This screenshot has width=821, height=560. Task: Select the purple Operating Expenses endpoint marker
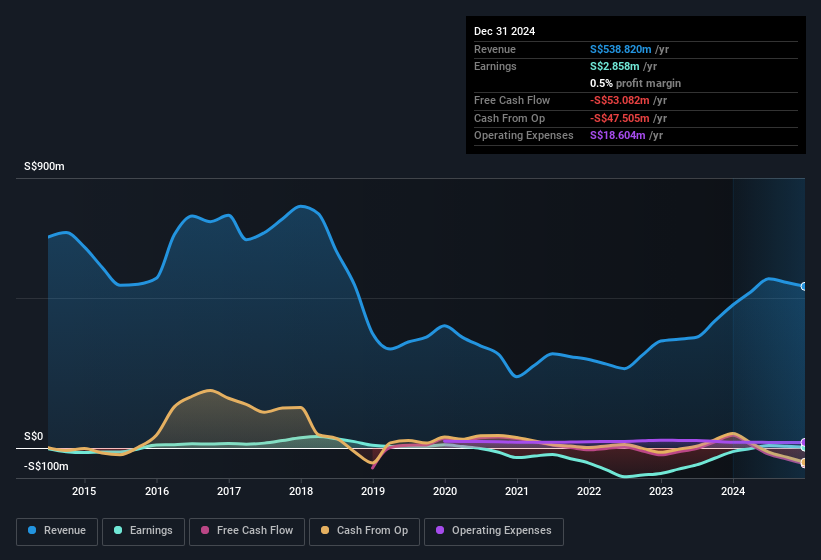click(x=804, y=443)
